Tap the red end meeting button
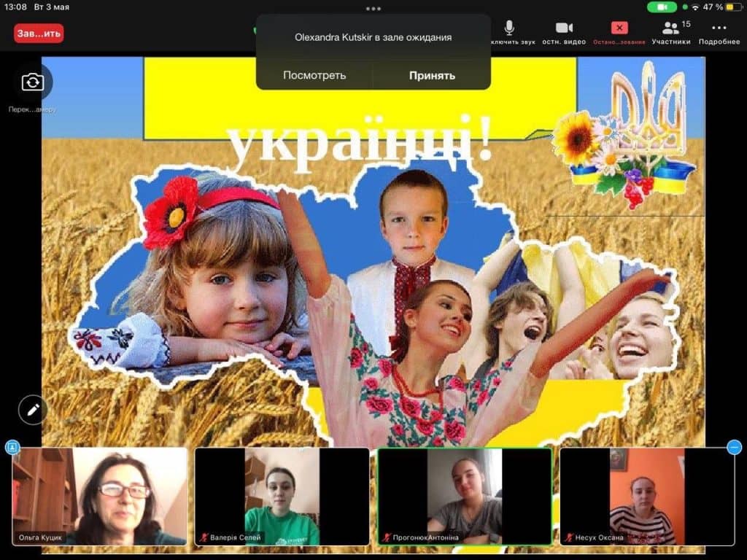This screenshot has height=560, width=747. [39, 33]
